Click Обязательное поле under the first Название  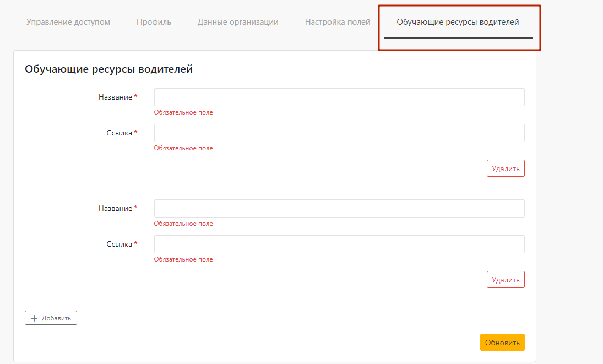pyautogui.click(x=183, y=112)
